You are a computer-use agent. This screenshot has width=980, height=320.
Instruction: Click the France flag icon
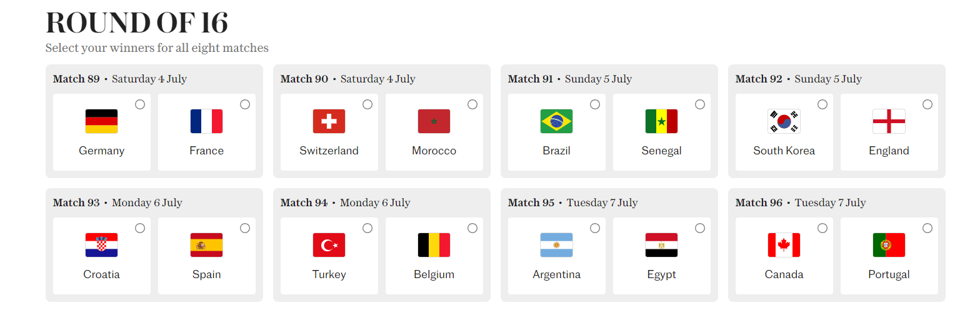(x=206, y=121)
